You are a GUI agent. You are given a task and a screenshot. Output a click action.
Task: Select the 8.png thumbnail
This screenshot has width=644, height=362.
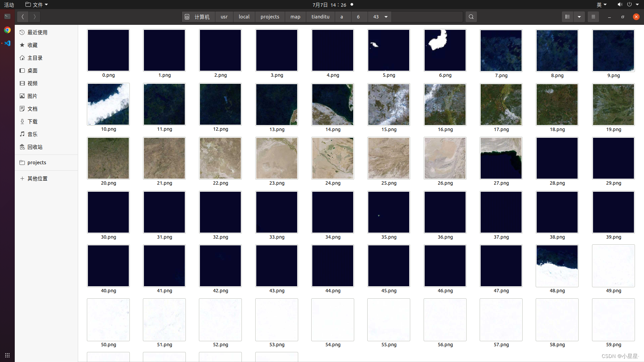click(557, 50)
